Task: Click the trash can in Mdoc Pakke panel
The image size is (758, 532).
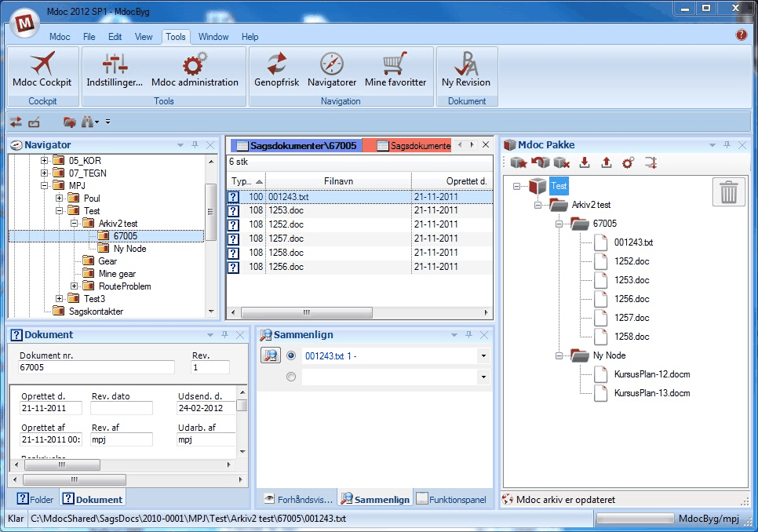Action: (728, 191)
